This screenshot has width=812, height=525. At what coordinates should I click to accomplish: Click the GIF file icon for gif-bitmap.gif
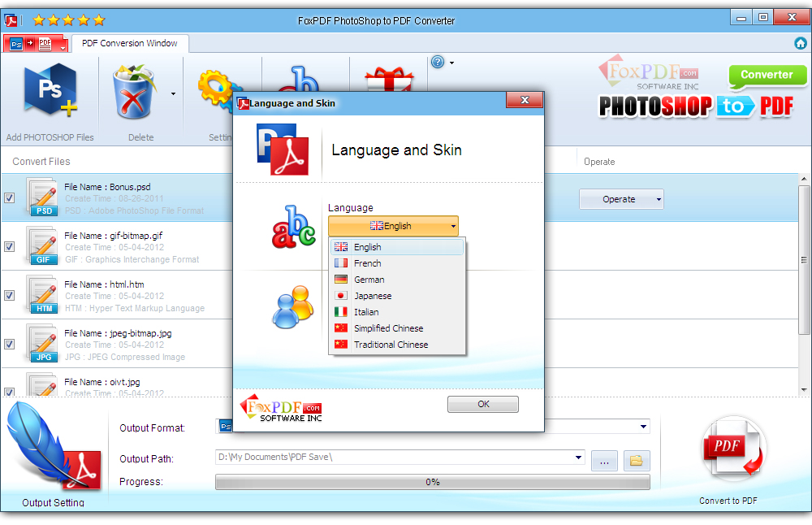43,245
